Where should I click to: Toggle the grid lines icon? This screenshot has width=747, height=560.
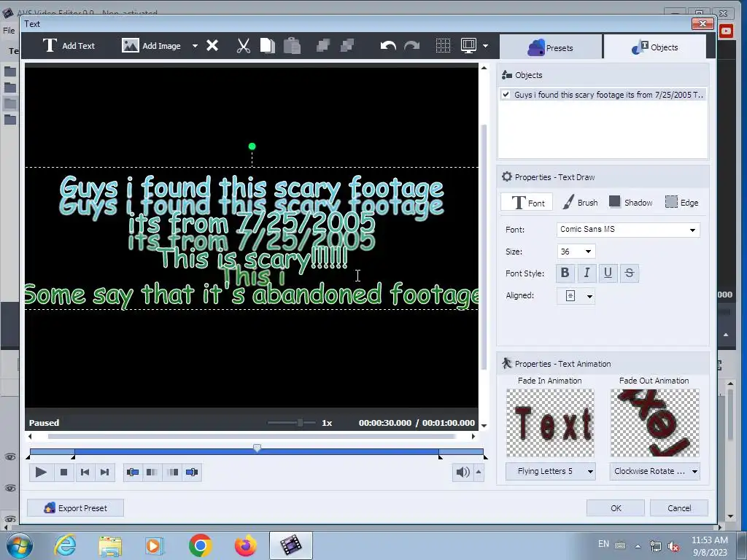coord(443,46)
